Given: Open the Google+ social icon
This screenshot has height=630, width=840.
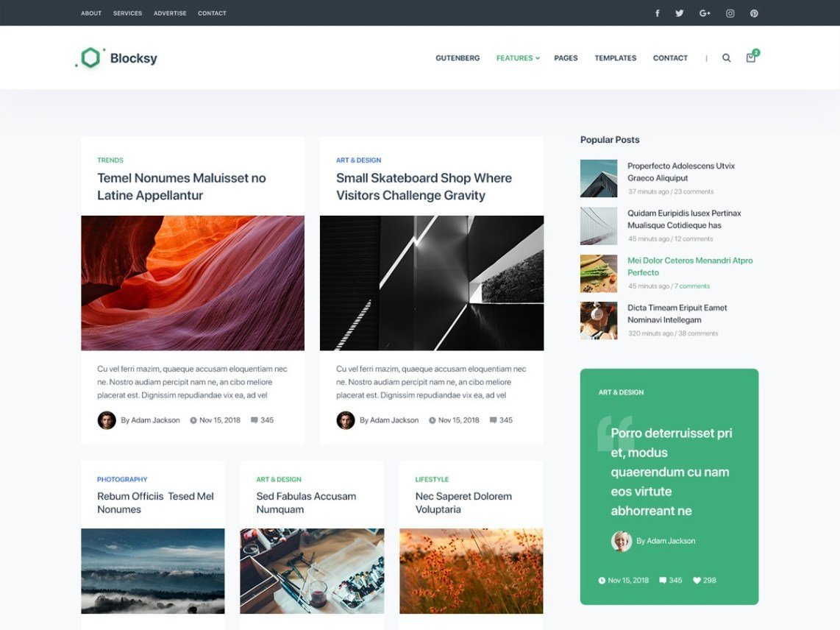Looking at the screenshot, I should tap(704, 13).
